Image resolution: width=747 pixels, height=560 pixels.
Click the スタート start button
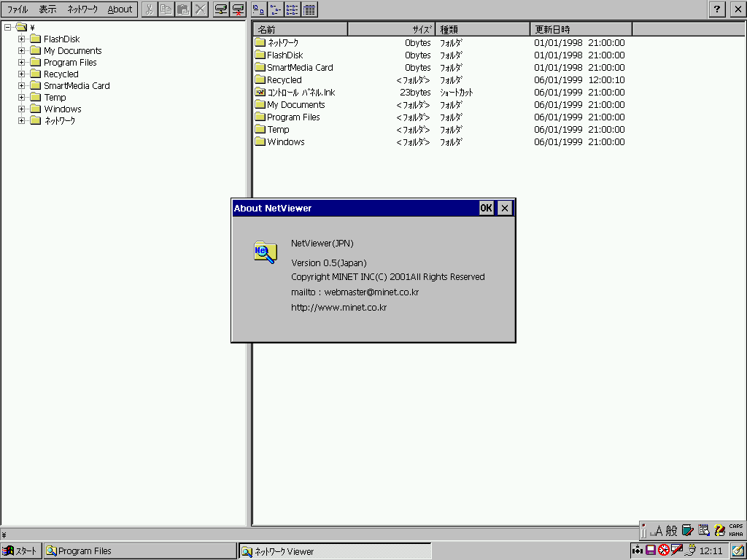[21, 551]
